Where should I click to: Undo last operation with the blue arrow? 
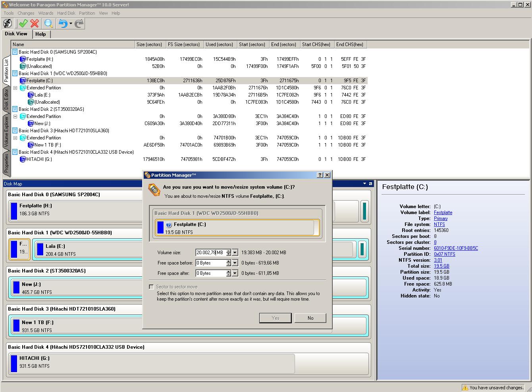point(63,23)
